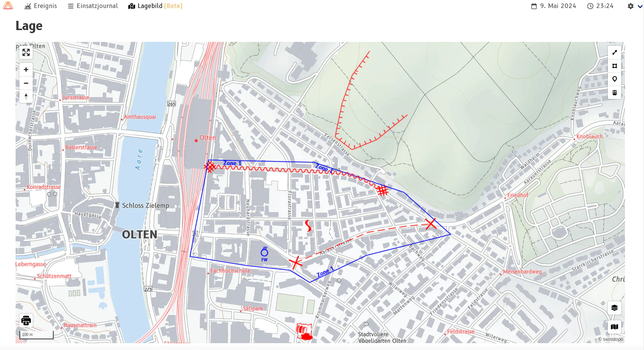Select the delete drawing tool
The height and width of the screenshot is (350, 644).
pos(614,93)
